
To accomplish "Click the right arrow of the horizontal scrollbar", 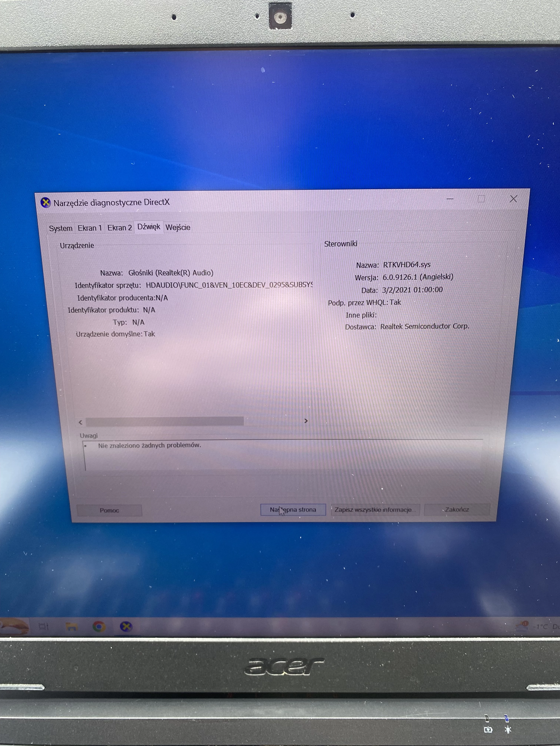I will tap(306, 421).
